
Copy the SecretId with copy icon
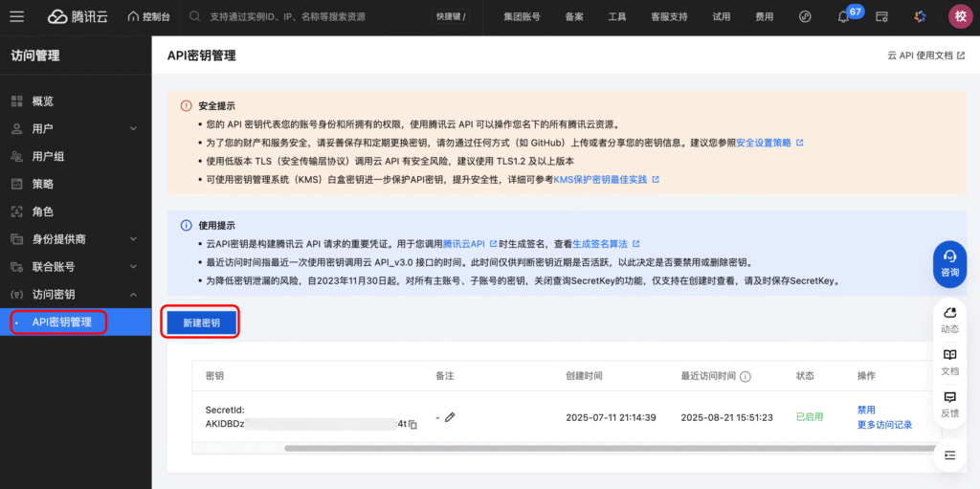coord(412,425)
